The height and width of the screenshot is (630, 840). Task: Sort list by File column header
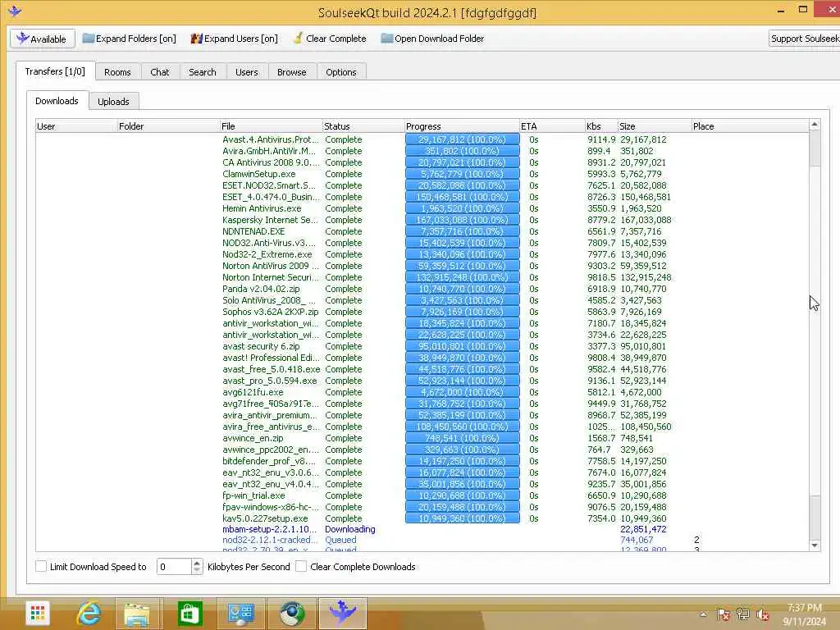click(271, 126)
